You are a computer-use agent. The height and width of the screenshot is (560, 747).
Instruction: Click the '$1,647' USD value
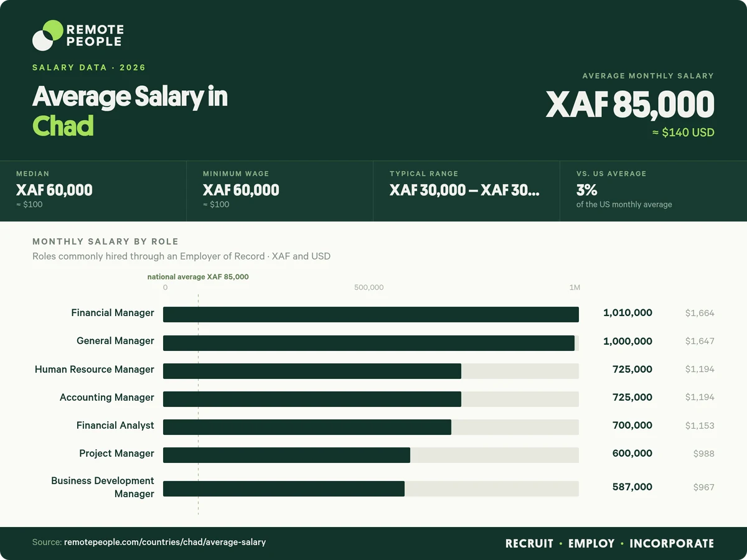700,341
